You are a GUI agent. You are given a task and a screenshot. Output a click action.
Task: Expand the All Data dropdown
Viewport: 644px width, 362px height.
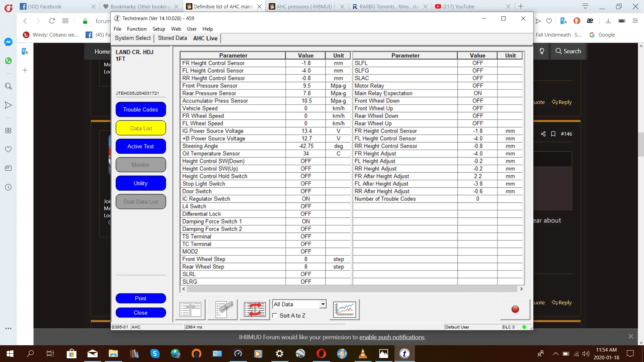click(323, 304)
